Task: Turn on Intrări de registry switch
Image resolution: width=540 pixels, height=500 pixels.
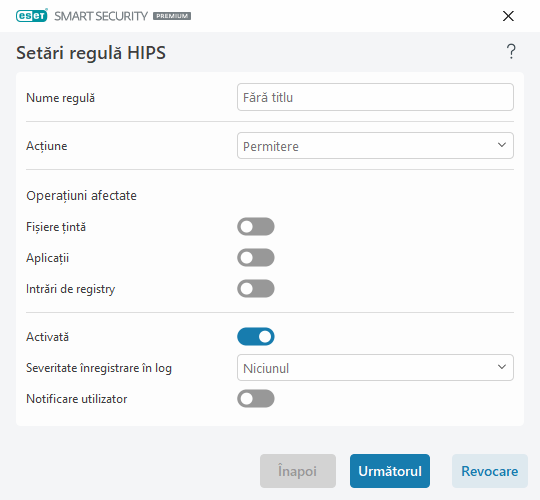Action: pos(256,289)
